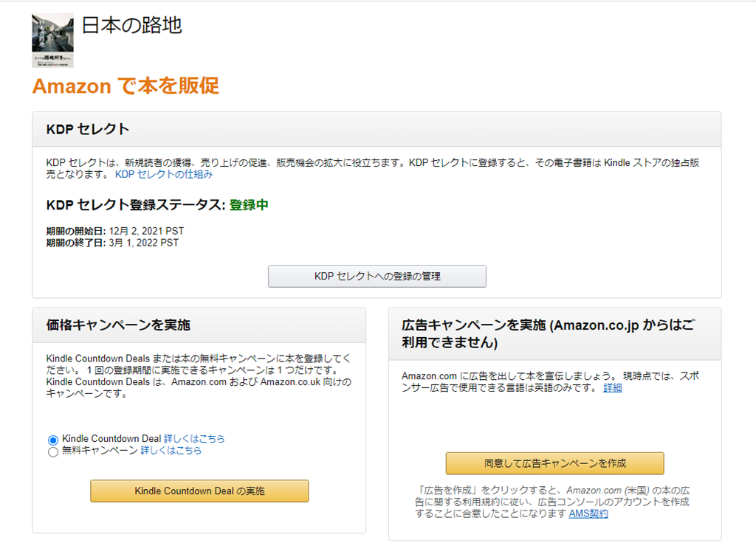
Task: Click the 同意して広告キャンペーンを作成 button
Action: [x=555, y=463]
